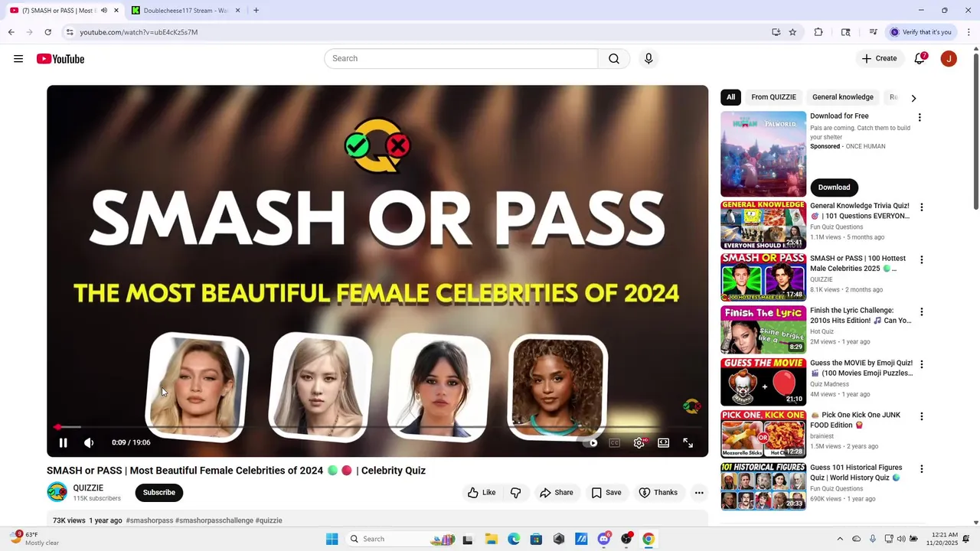Click the ad Download button
This screenshot has width=980, height=551.
click(x=835, y=187)
